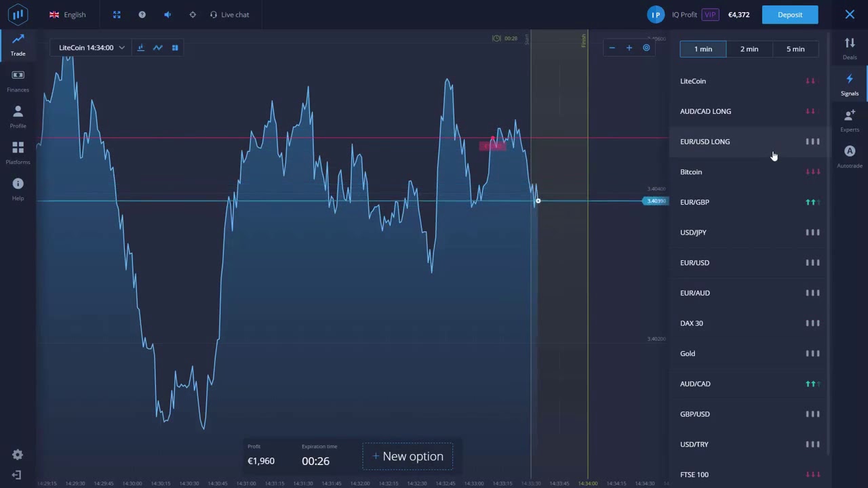The height and width of the screenshot is (488, 868).
Task: Select the candlestick chart type icon
Action: pos(175,47)
